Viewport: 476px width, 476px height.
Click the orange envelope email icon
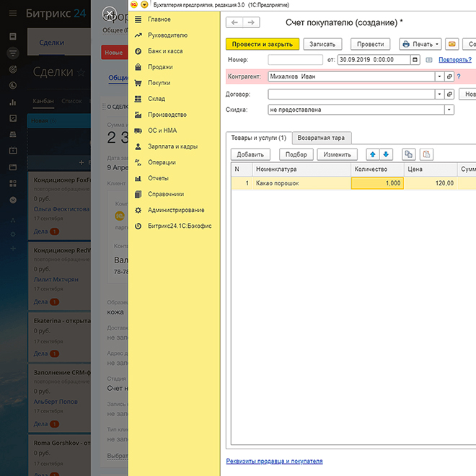click(451, 44)
